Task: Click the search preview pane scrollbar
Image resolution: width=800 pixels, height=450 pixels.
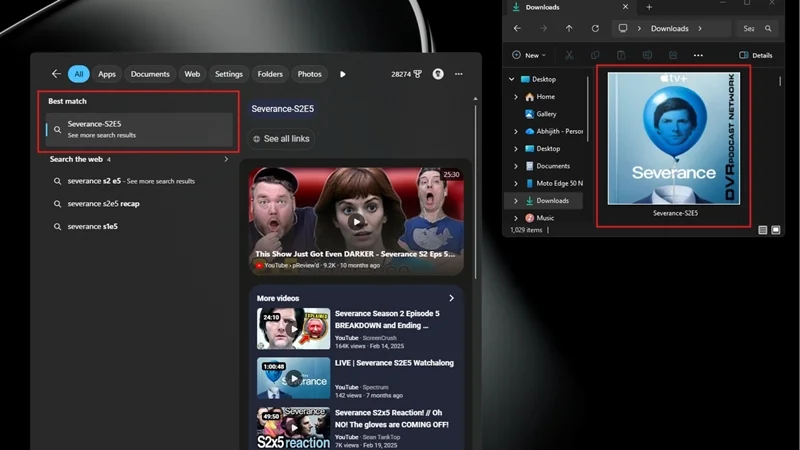Action: [x=476, y=191]
